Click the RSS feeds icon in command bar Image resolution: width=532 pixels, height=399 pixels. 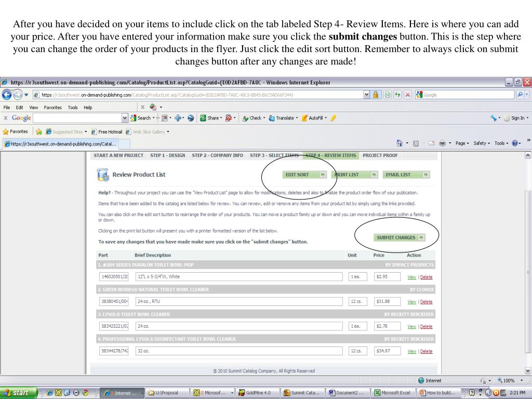tap(416, 143)
